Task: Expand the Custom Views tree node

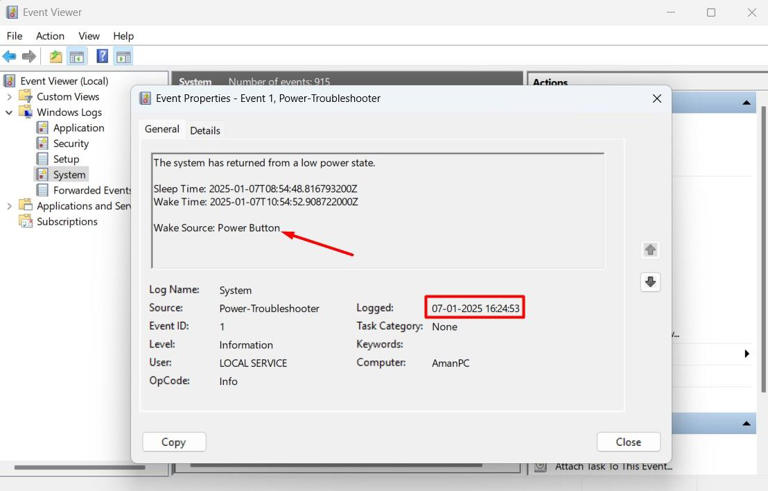Action: [x=9, y=97]
